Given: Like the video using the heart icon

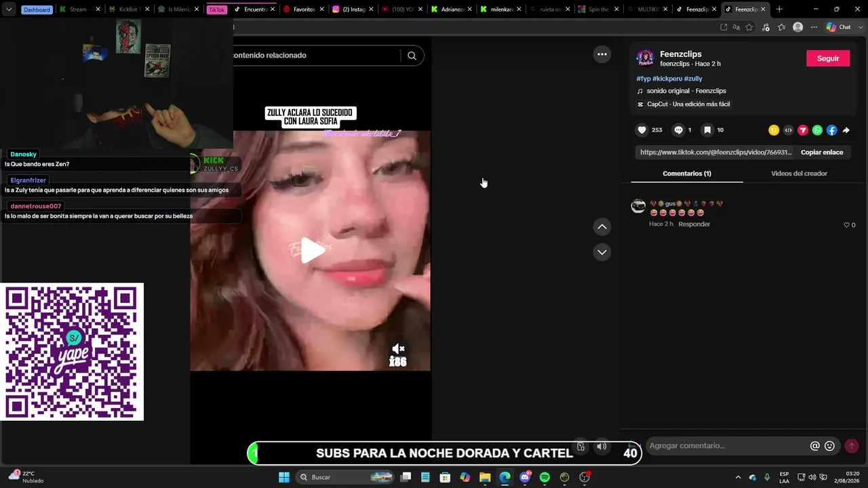Looking at the screenshot, I should [642, 130].
